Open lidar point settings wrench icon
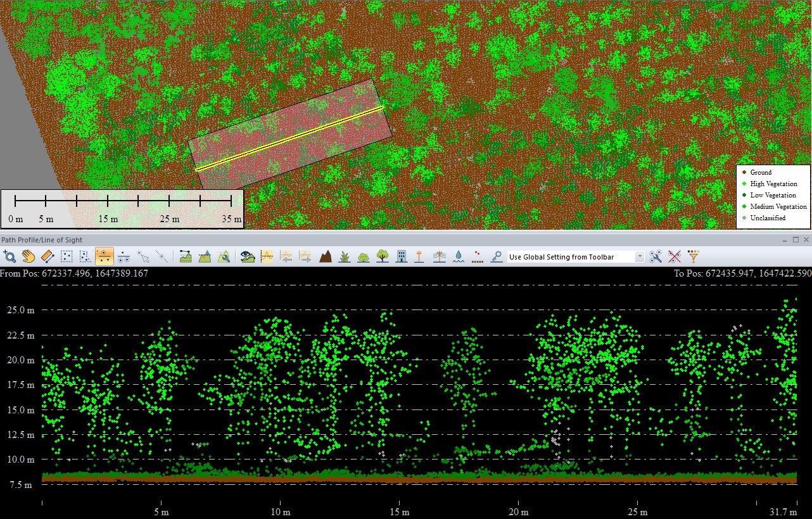Screen dimensions: 812x519 tap(656, 256)
